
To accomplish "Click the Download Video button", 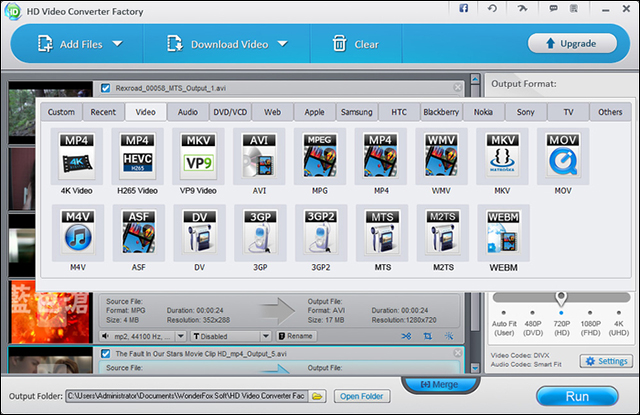I will (x=218, y=44).
